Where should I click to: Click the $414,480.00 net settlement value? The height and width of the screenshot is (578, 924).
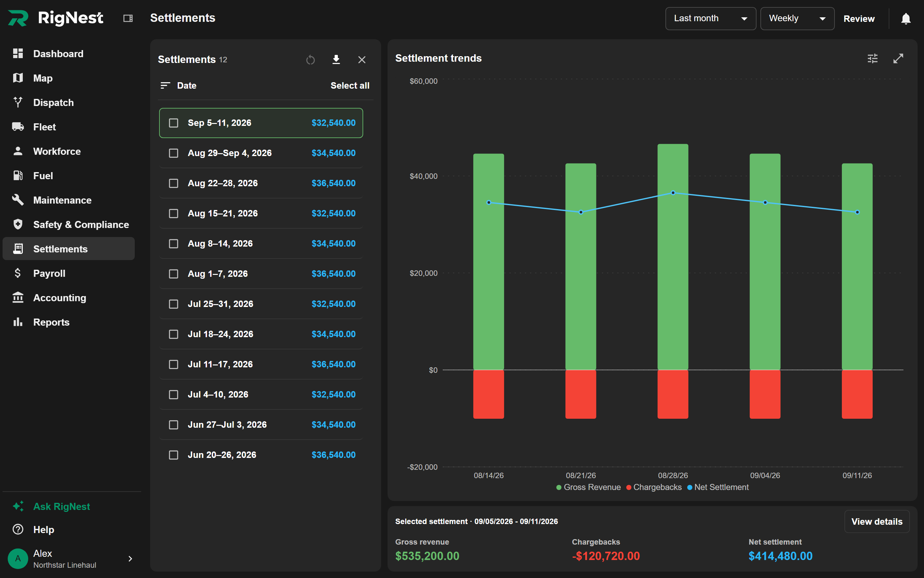[x=781, y=556]
